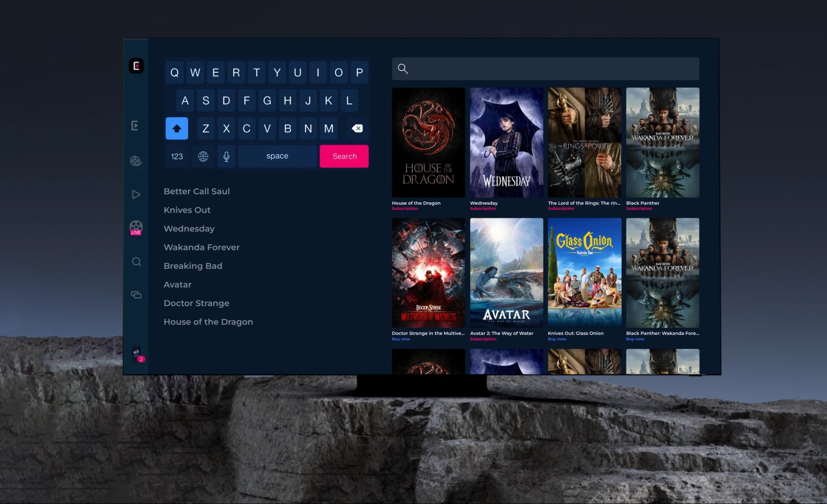Open the stacked screens sidebar icon
Viewport: 827px width, 504px height.
tap(136, 295)
